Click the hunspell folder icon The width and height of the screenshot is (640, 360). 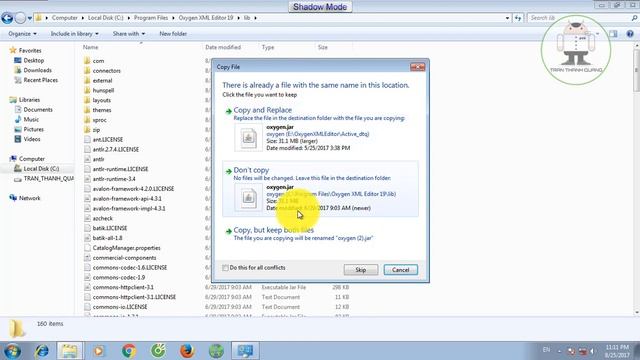pyautogui.click(x=87, y=90)
